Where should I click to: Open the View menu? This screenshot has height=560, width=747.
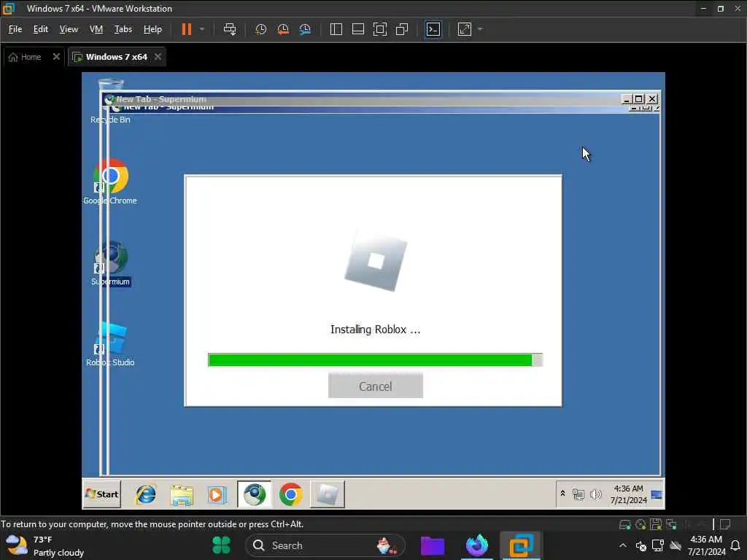69,29
